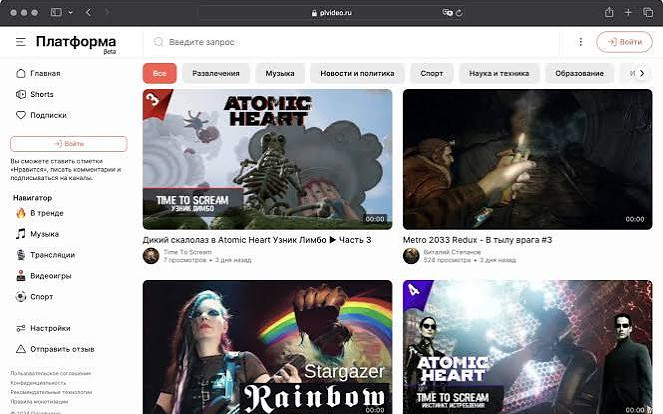This screenshot has height=414, width=663.
Task: Click the microphone icon beside Трансляции
Action: (21, 255)
